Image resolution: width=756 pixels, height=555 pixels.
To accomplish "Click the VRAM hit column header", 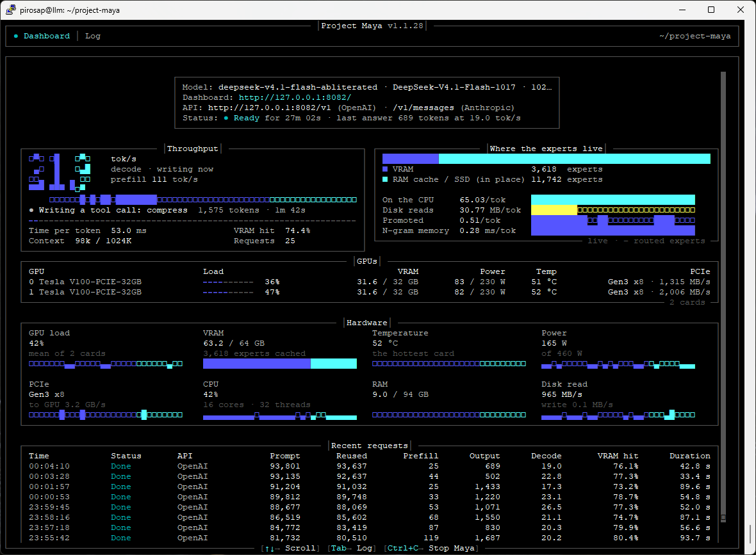I will 618,456.
